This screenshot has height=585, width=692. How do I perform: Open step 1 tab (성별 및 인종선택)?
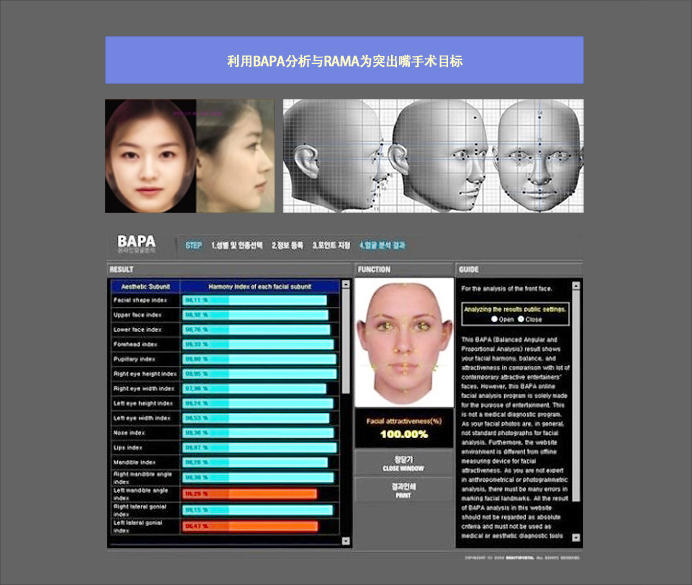pos(237,245)
